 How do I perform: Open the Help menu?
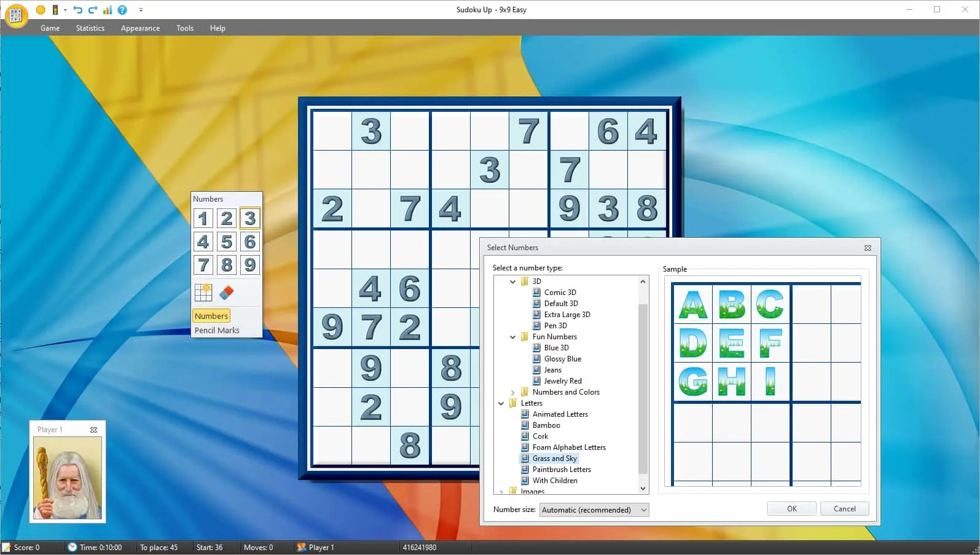point(218,28)
